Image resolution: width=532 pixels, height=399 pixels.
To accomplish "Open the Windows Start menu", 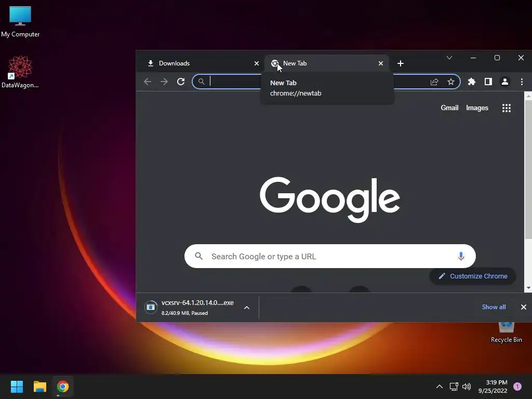I will point(17,387).
